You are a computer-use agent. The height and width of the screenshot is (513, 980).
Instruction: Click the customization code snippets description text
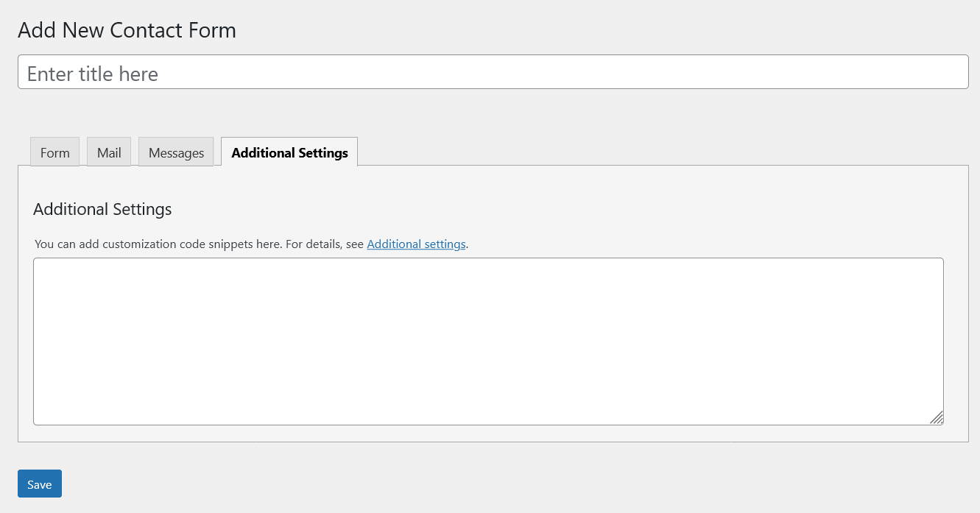tap(251, 244)
